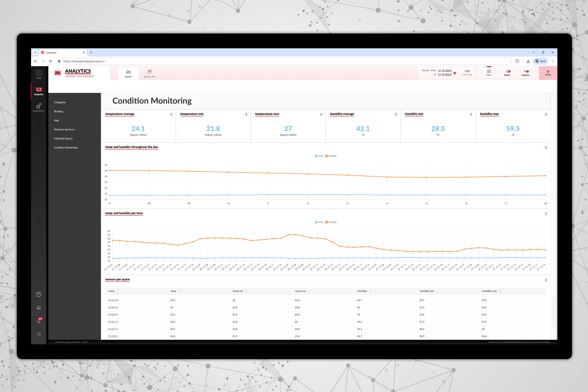The image size is (588, 392).
Task: Switch to the spaces | live tab
Action: [x=149, y=73]
